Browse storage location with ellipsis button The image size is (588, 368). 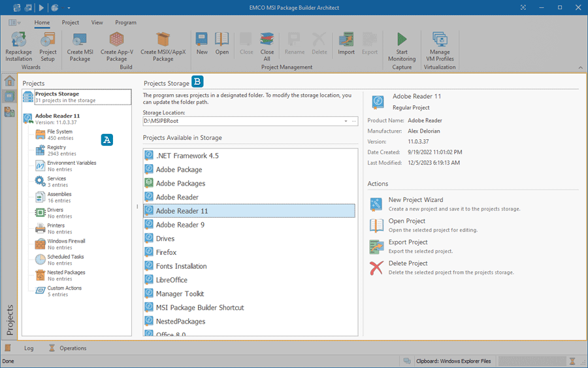point(353,121)
